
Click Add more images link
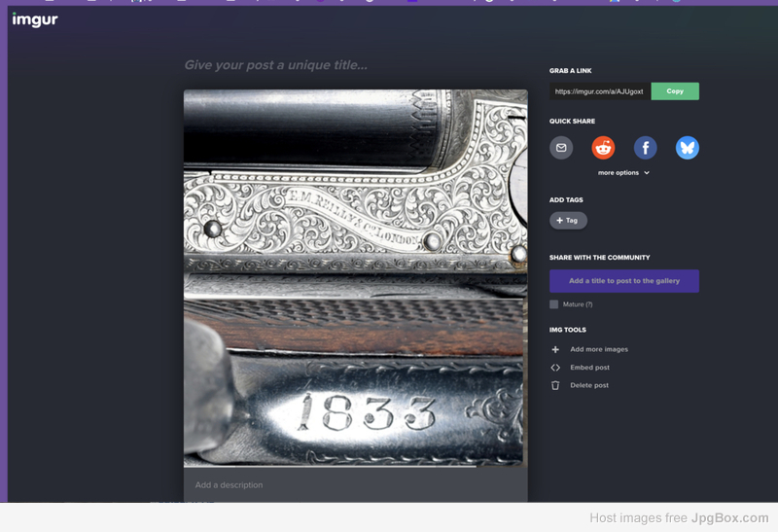click(599, 349)
